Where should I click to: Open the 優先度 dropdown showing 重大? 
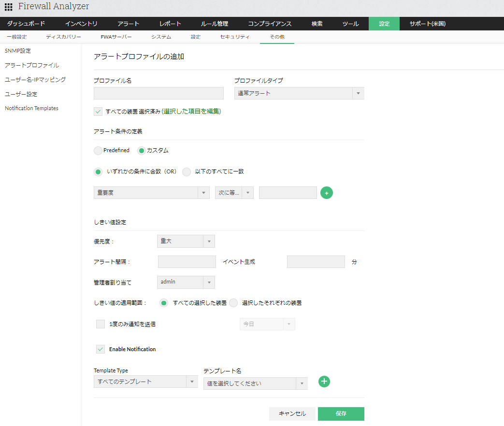click(x=186, y=241)
